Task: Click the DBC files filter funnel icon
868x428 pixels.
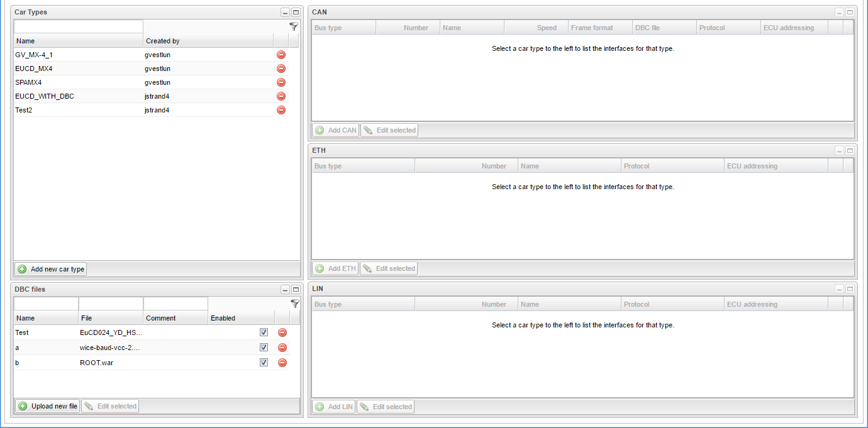Action: click(x=294, y=304)
